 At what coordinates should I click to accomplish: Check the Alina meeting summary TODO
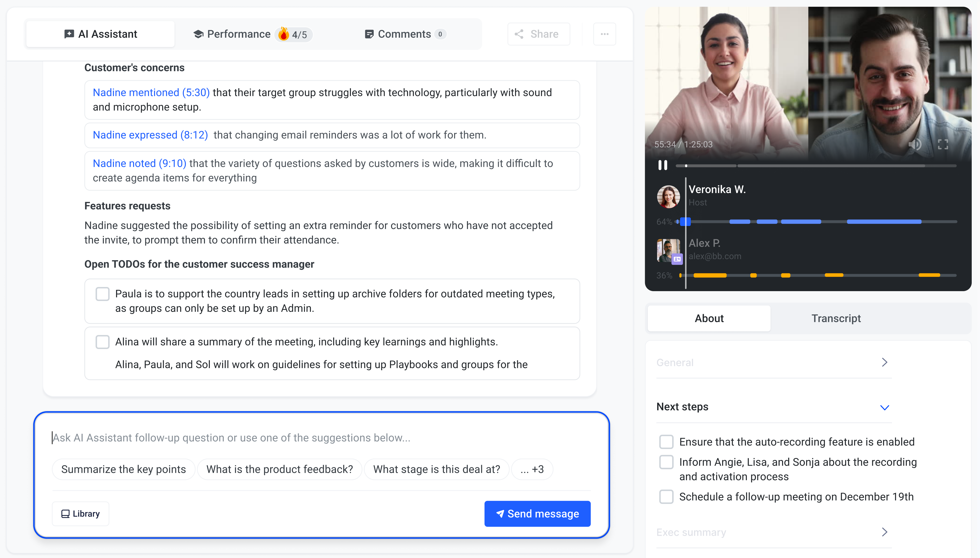(x=102, y=342)
